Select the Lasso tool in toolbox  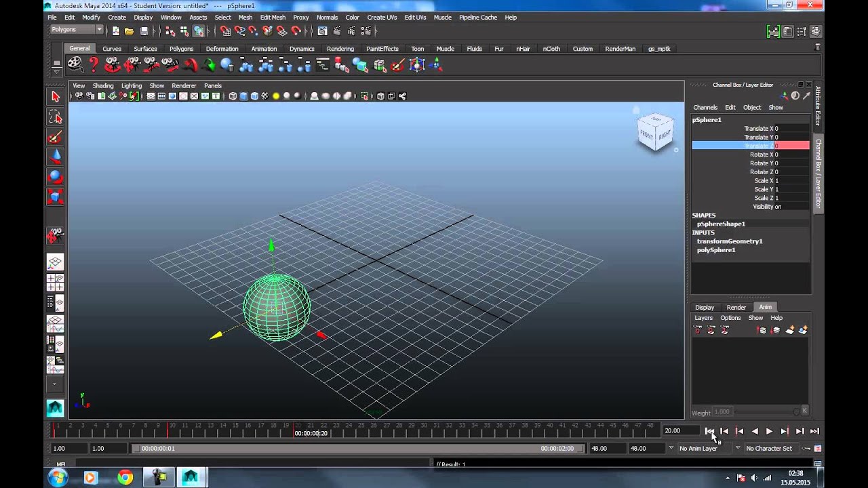(56, 117)
